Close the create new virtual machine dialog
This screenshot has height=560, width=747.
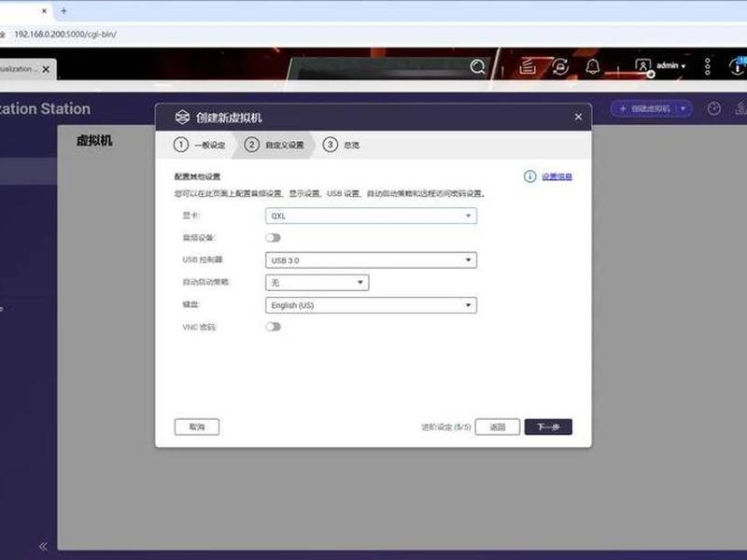[578, 117]
